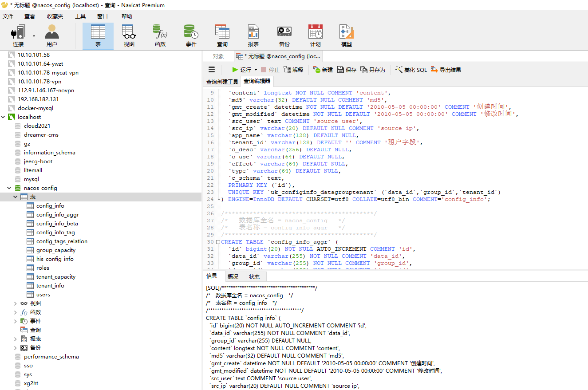Screen dimensions: 588x390
Task: Select the config_tags_relation table
Action: coord(62,241)
